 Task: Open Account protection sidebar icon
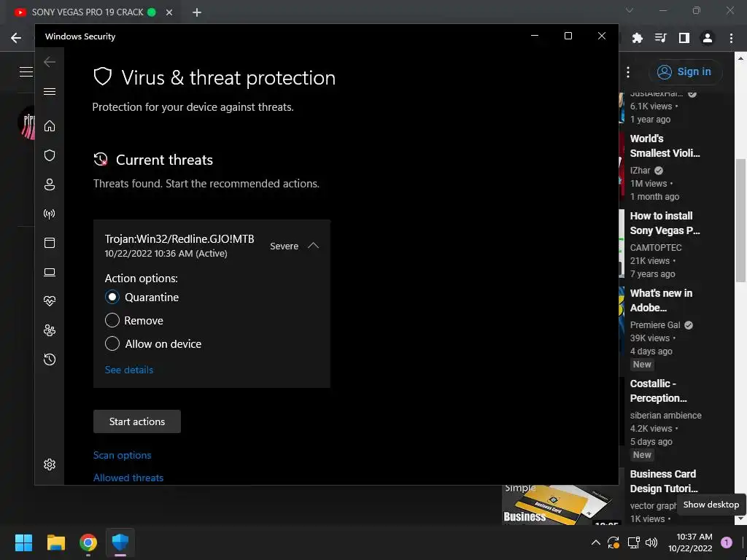[x=50, y=184]
